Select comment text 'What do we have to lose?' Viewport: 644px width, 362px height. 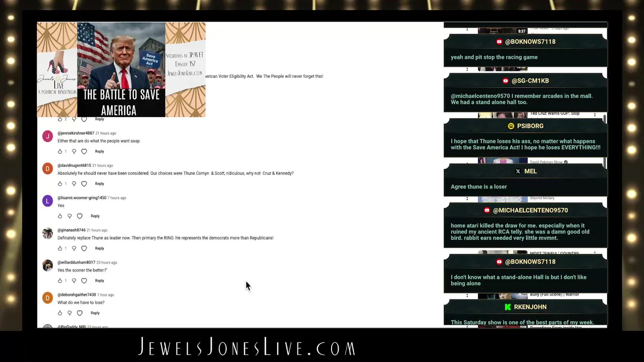click(x=81, y=303)
